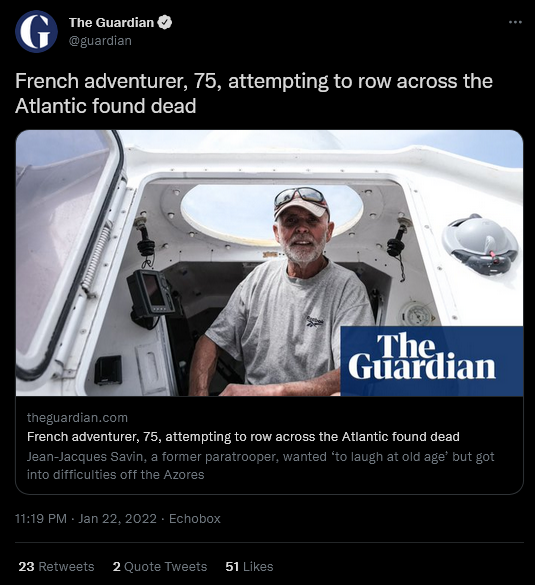Open the Echobox source label
535x585 pixels.
click(x=194, y=519)
